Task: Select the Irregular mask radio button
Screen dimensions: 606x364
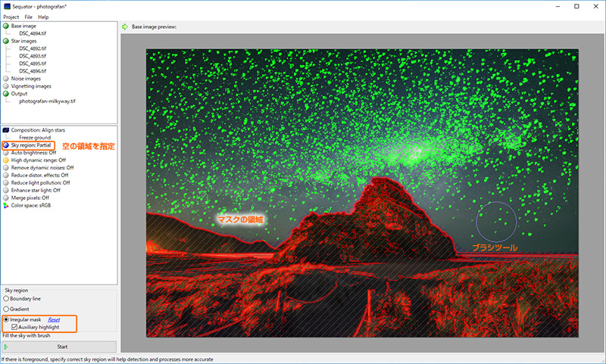Action: [6, 319]
